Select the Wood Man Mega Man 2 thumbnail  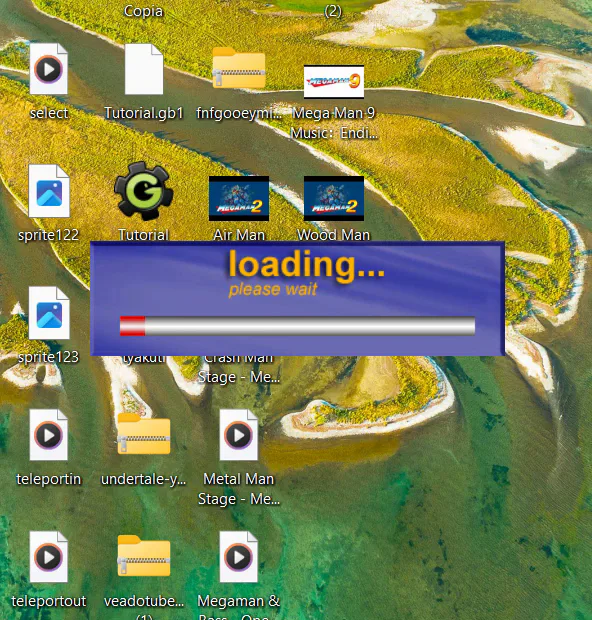[x=334, y=198]
